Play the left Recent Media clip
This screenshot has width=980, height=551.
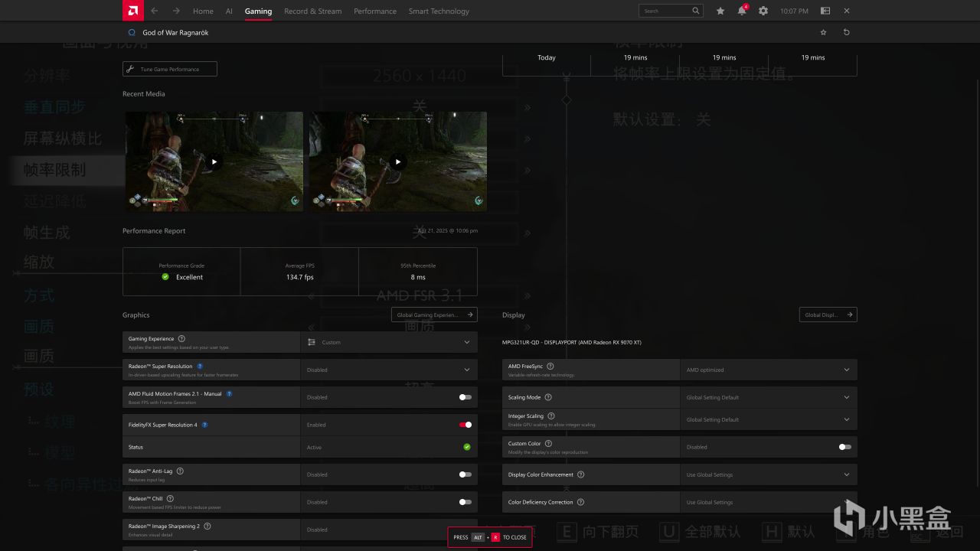click(x=214, y=161)
